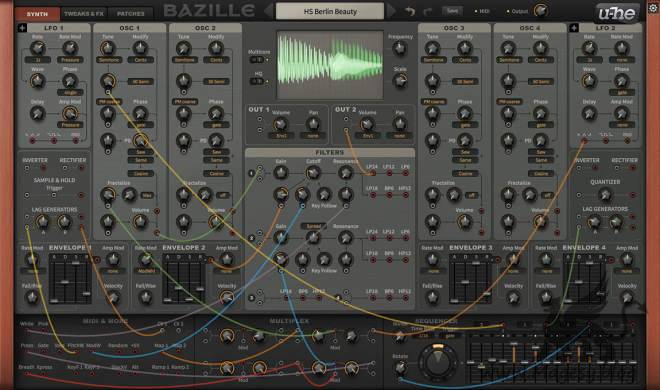660x390 pixels.
Task: Click the LFO 2 Rate knob
Action: (x=589, y=48)
